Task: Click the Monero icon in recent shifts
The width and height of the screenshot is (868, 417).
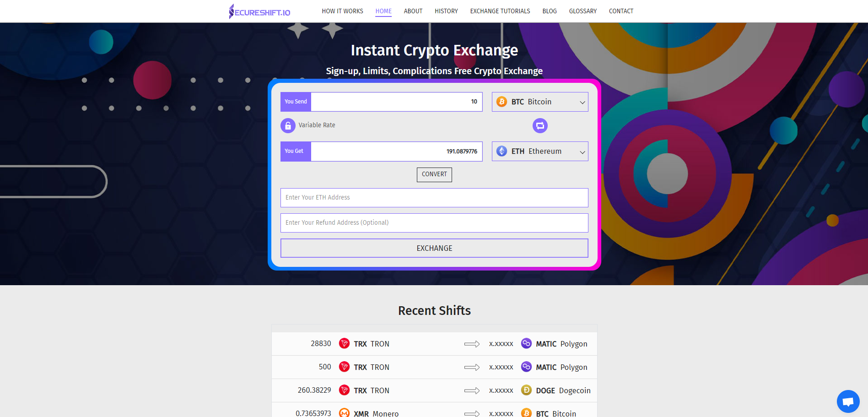Action: click(x=344, y=413)
